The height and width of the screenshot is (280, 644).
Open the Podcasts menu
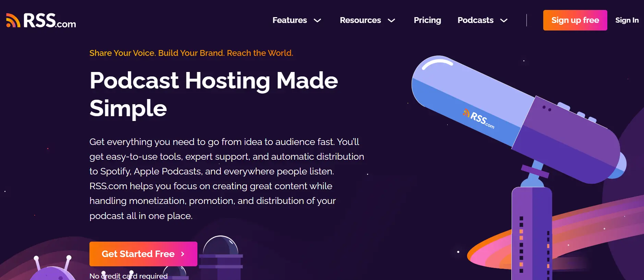click(x=475, y=20)
